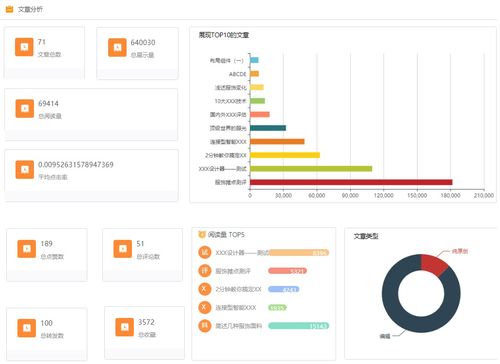
Task: Click the orange bar for ABCDE
Action: click(255, 74)
